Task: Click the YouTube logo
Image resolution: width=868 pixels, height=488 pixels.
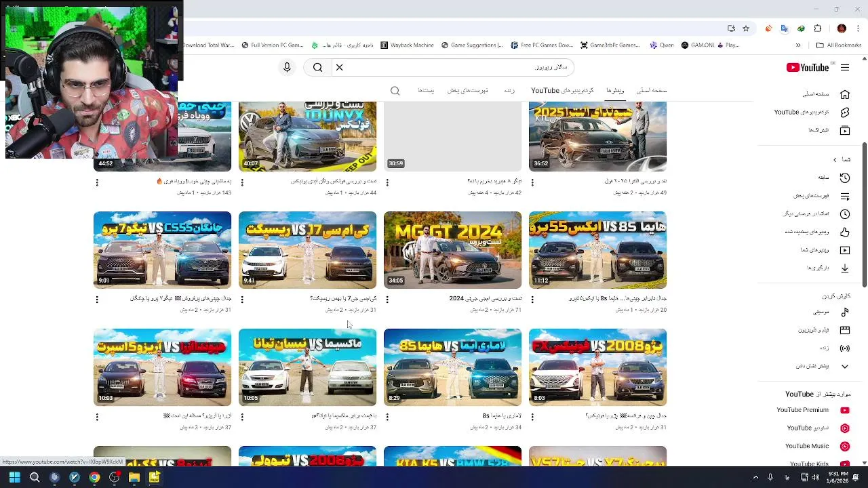Action: click(808, 68)
